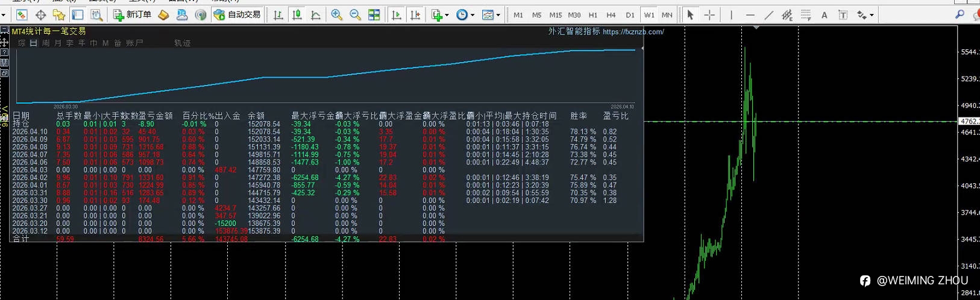Viewport: 980px width, 300px height.
Task: Click the withdrawal value '-15200'
Action: [x=225, y=223]
